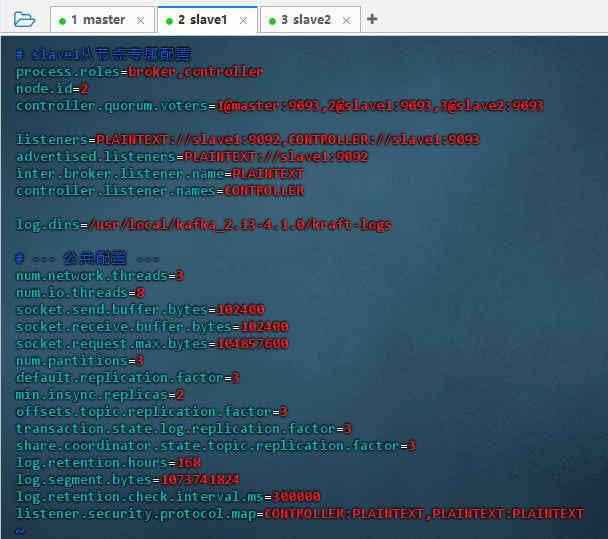
Task: Click the 'node.id=2' line
Action: point(52,89)
